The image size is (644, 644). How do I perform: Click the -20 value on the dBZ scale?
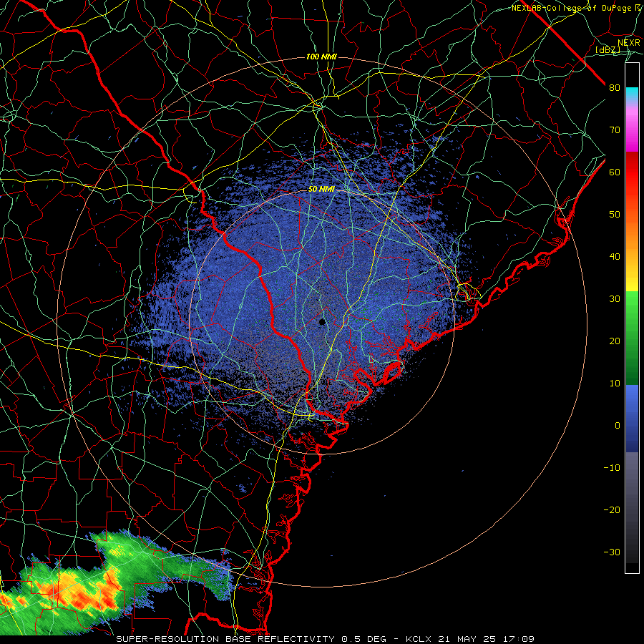[612, 510]
